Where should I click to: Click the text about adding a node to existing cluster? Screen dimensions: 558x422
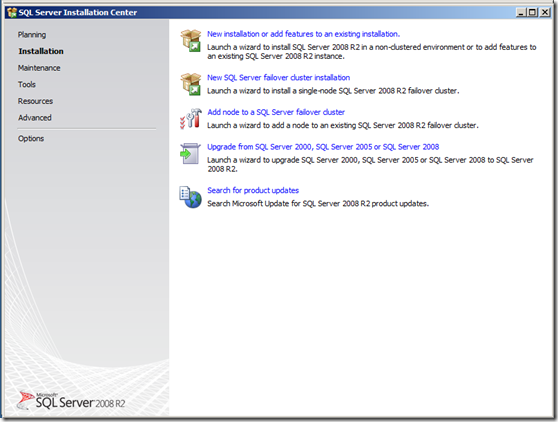click(343, 125)
